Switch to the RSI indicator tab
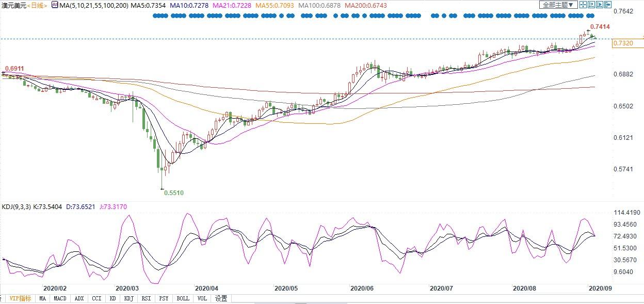644x304 pixels. pos(147,298)
